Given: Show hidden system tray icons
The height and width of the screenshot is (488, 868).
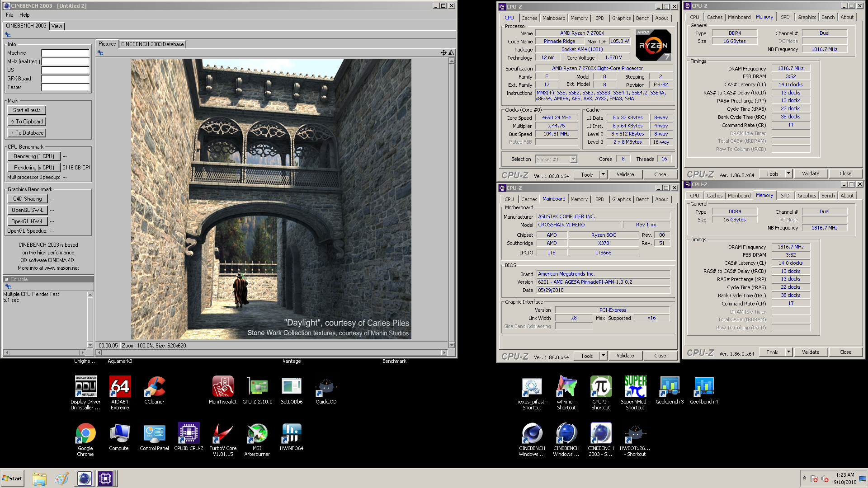Looking at the screenshot, I should (804, 478).
